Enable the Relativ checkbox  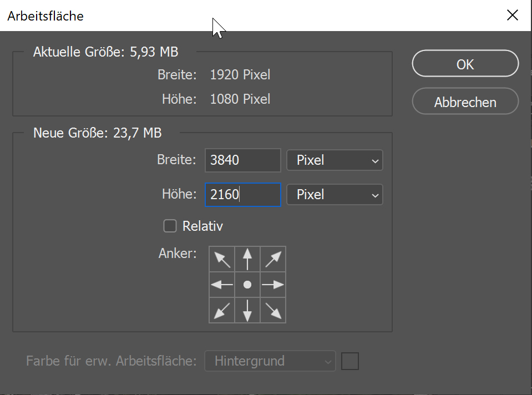[x=170, y=226]
